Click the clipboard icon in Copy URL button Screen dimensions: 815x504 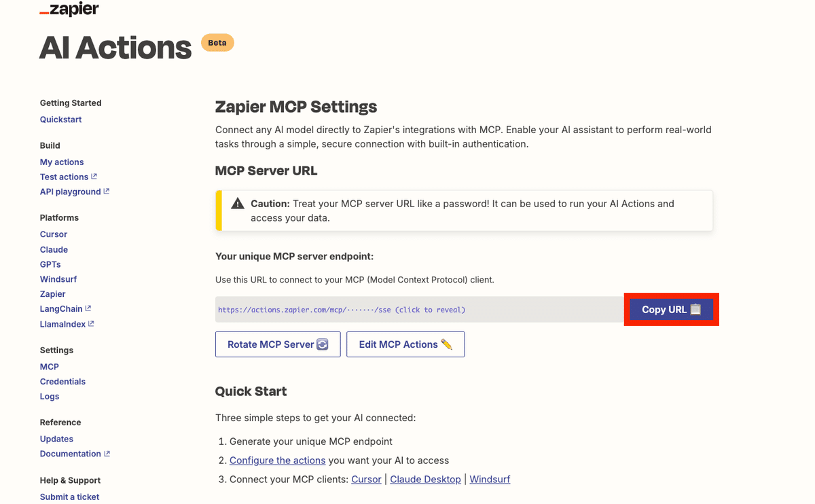click(x=695, y=309)
